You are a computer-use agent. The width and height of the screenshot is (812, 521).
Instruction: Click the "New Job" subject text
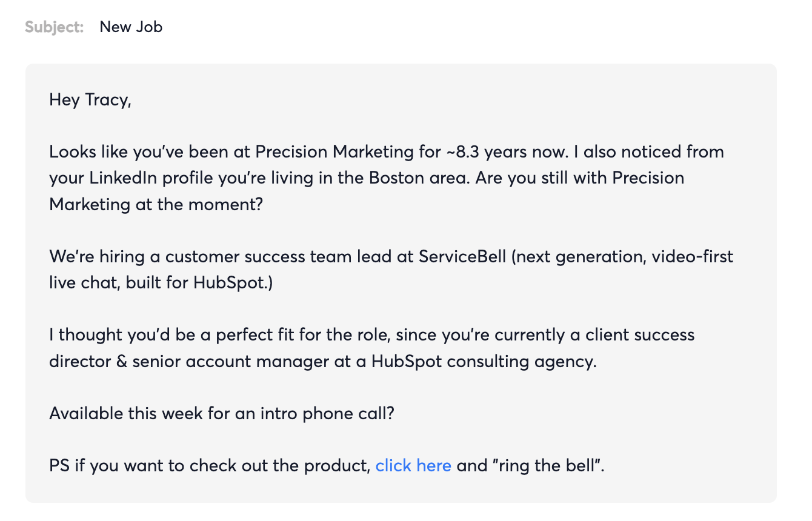(131, 27)
